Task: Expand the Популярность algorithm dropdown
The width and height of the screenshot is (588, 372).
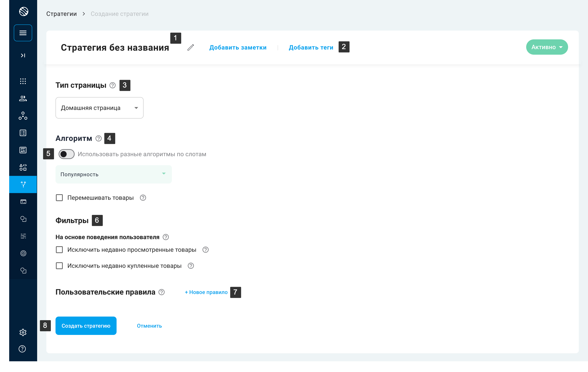Action: coord(114,174)
